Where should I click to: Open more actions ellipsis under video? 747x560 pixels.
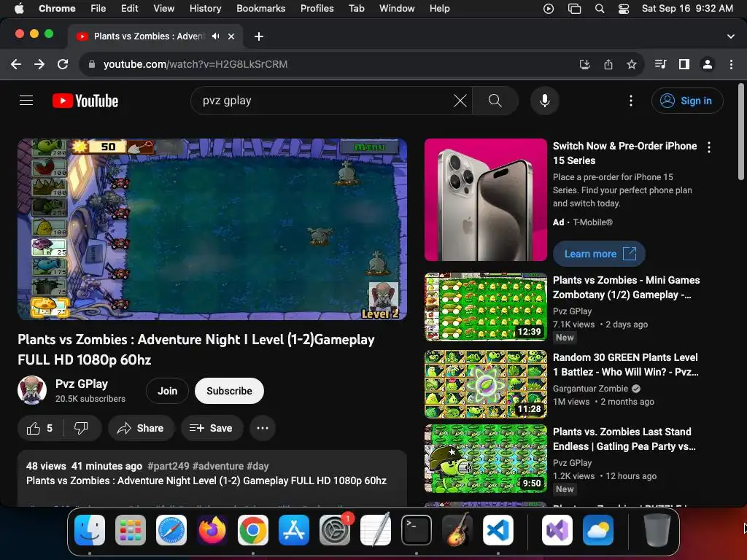coord(263,428)
